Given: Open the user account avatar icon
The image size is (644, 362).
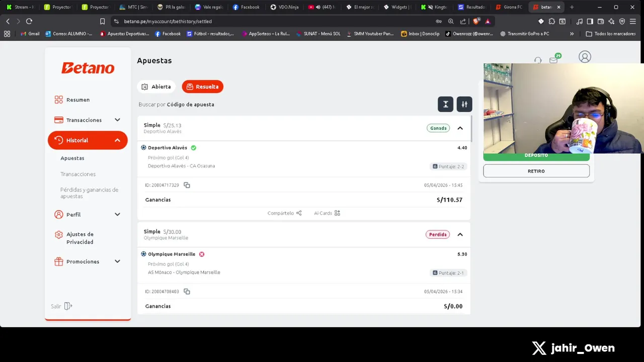Looking at the screenshot, I should click(x=585, y=57).
